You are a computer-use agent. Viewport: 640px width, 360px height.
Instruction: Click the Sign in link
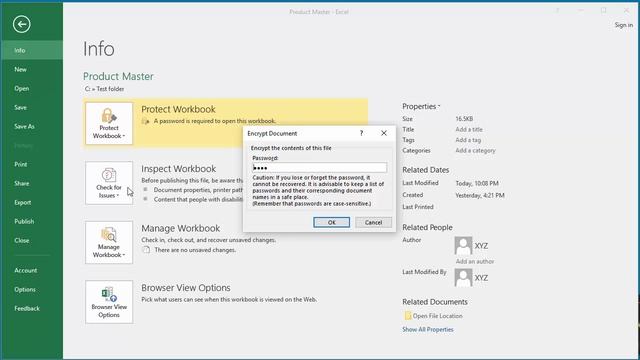tap(624, 25)
